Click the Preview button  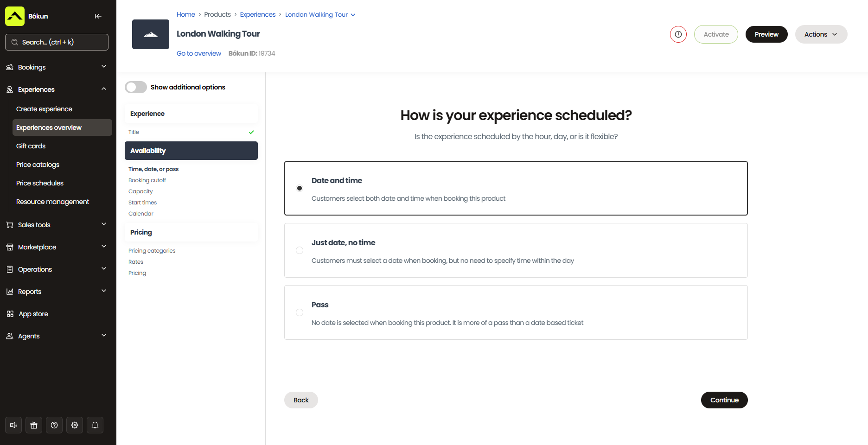(766, 34)
